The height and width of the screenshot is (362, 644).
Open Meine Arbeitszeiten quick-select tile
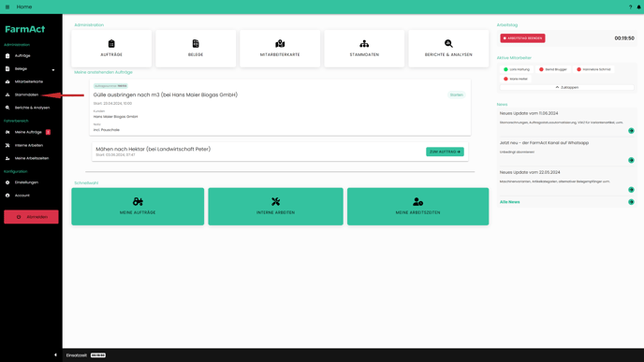[417, 207]
